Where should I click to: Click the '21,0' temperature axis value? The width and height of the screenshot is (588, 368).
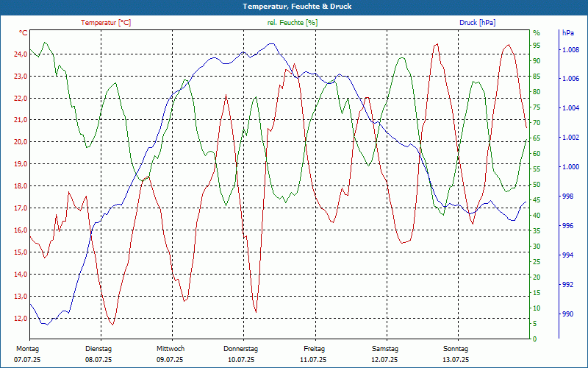pyautogui.click(x=21, y=120)
